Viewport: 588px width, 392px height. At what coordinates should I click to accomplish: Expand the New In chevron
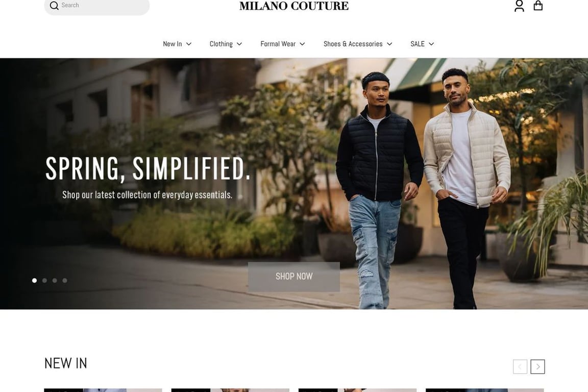click(x=189, y=44)
